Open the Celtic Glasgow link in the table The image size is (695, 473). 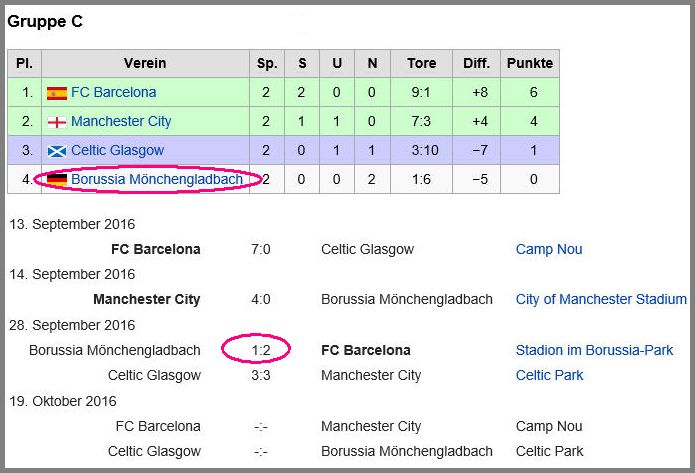[117, 150]
